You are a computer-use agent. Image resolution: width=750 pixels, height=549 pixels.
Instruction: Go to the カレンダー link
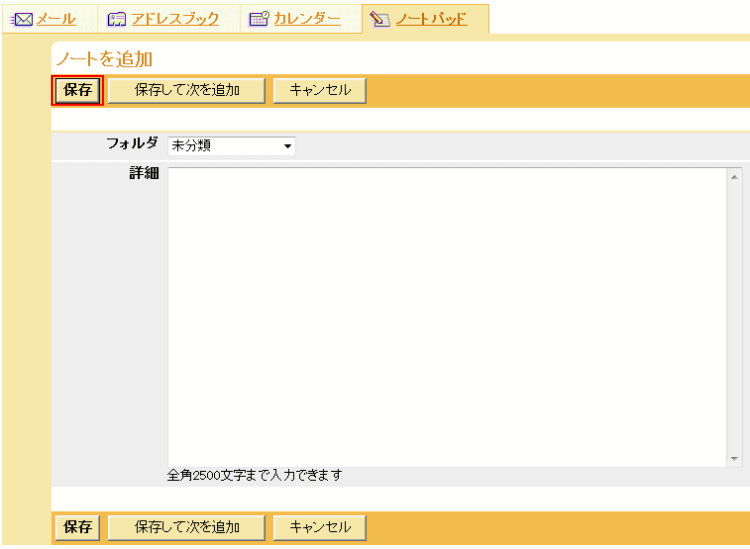coord(308,19)
